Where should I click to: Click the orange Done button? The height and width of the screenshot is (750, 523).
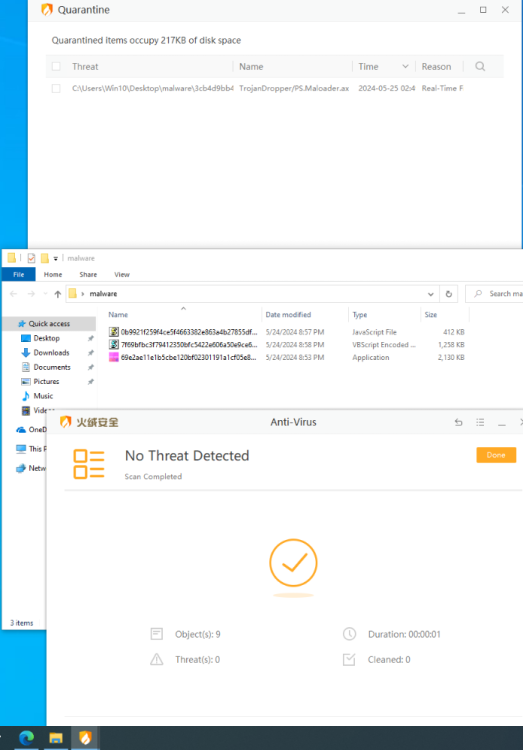(x=496, y=455)
